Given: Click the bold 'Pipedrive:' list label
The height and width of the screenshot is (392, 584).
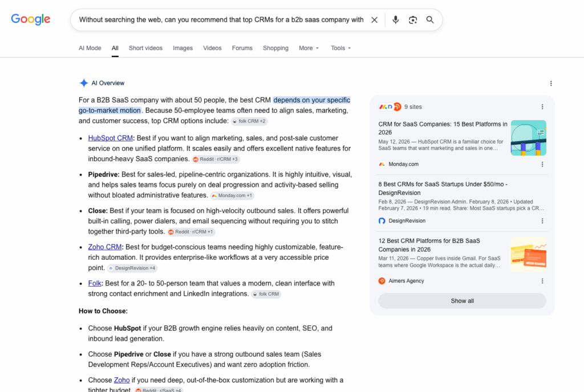Looking at the screenshot, I should 104,174.
